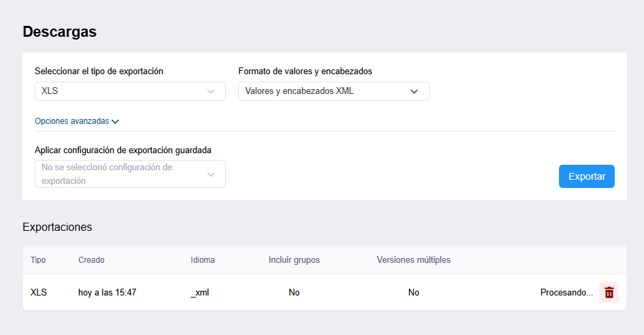Open the export type dropdown showing XLS
Viewport: 644px width, 335px height.
click(x=130, y=91)
